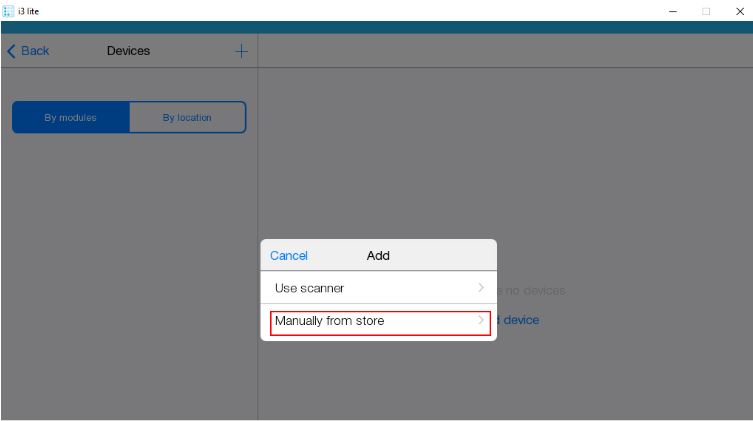
Task: Click the i3 lite app icon in title bar
Action: [8, 10]
